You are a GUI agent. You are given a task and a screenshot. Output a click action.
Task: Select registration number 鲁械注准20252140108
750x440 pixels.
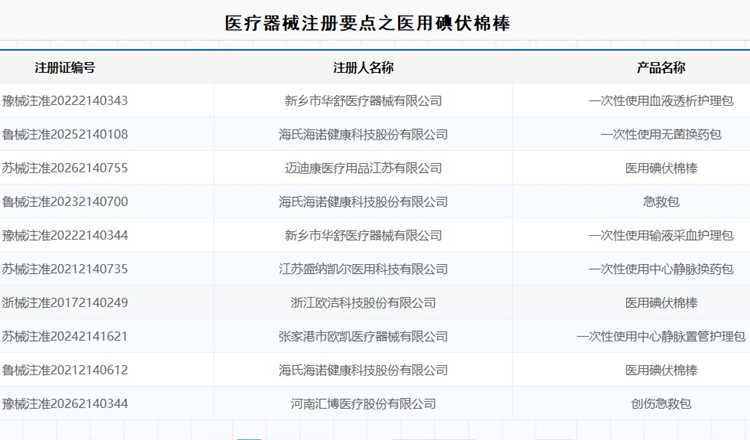coord(65,134)
